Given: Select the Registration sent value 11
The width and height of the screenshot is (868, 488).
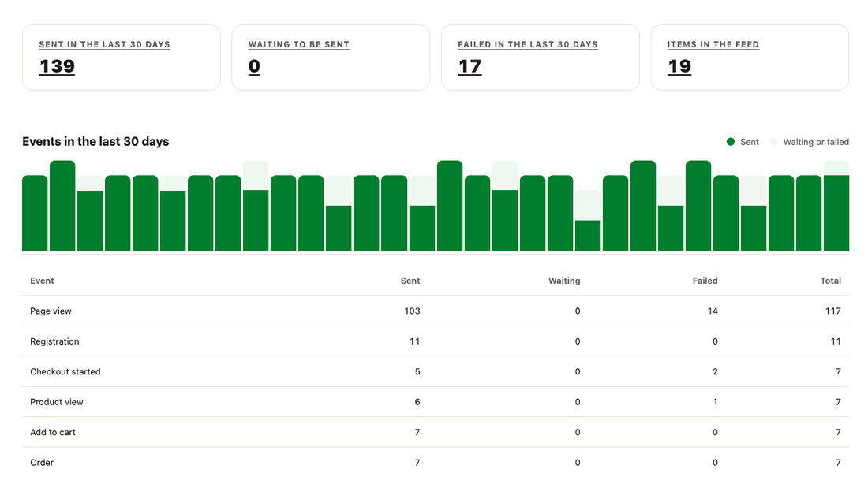Looking at the screenshot, I should pyautogui.click(x=414, y=341).
